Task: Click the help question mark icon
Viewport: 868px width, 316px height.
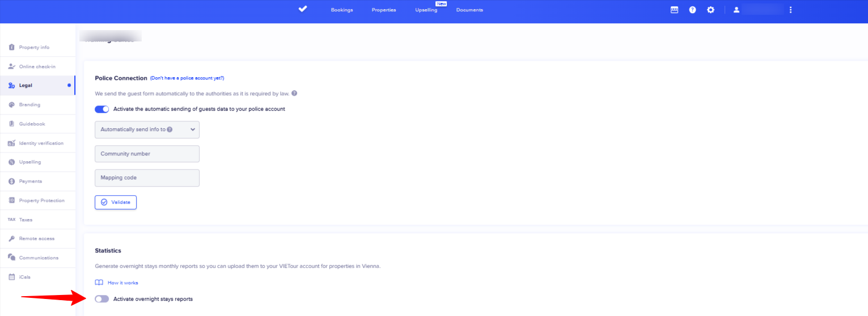Action: pos(692,10)
